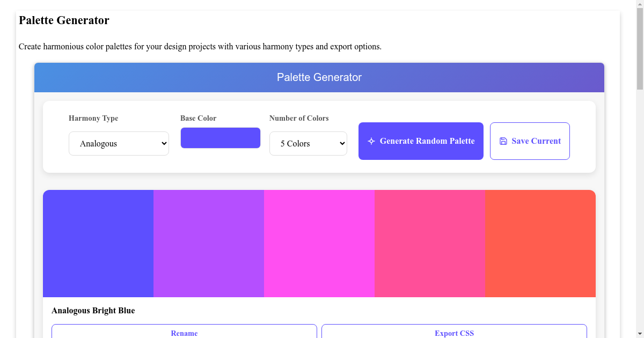Click the floppy disk icon on Save Current

(503, 141)
